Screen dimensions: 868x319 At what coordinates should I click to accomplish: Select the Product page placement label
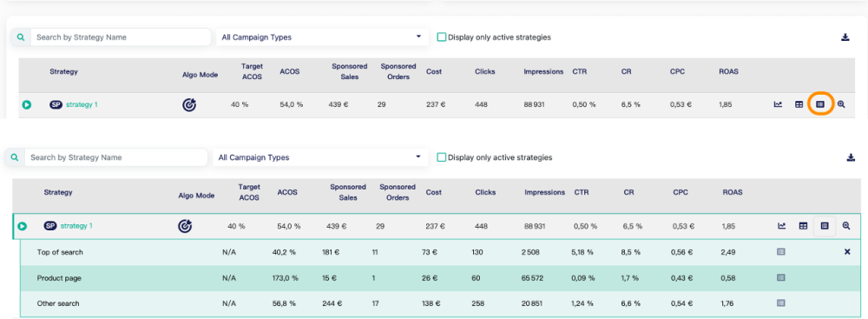59,278
